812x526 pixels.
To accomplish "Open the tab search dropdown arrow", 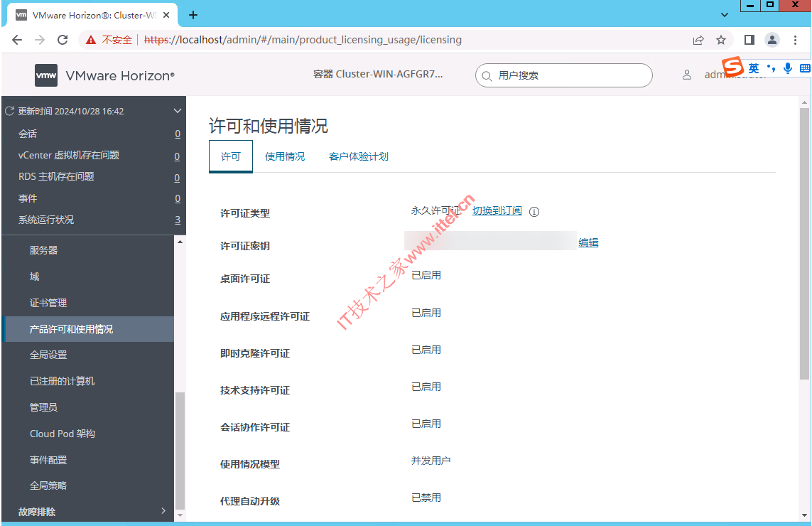I will [725, 15].
